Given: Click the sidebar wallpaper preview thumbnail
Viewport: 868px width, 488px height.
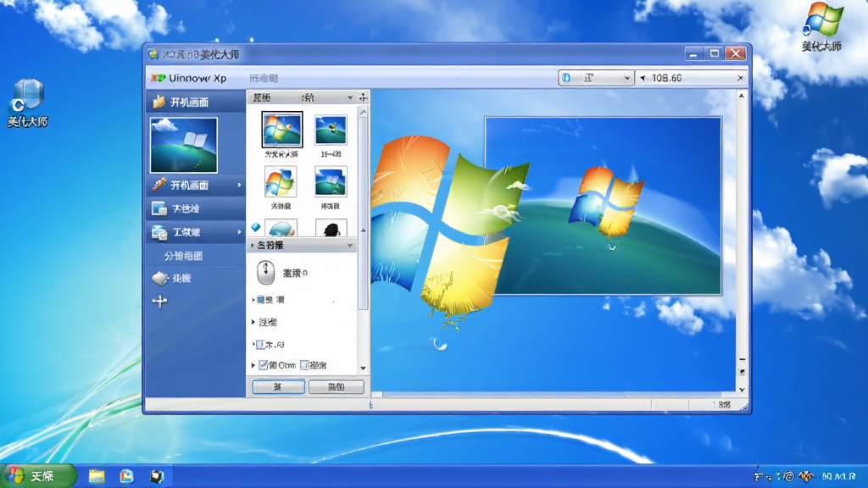Looking at the screenshot, I should pyautogui.click(x=184, y=145).
